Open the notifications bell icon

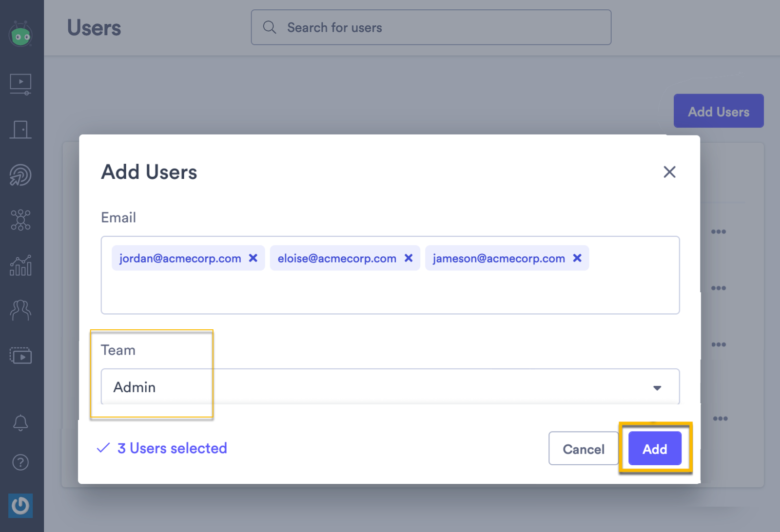pyautogui.click(x=20, y=423)
